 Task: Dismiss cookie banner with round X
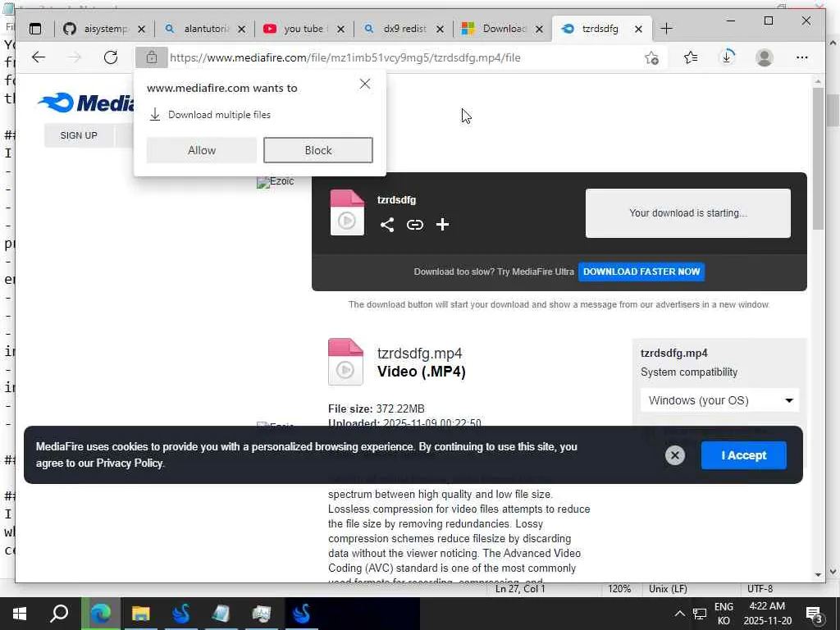click(675, 455)
